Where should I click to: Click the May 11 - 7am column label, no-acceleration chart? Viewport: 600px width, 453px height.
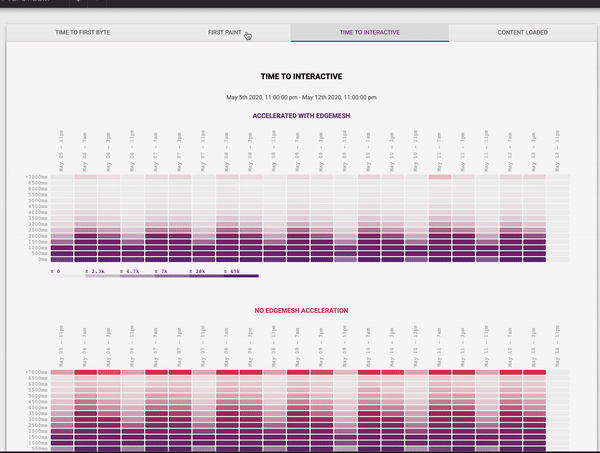439,347
